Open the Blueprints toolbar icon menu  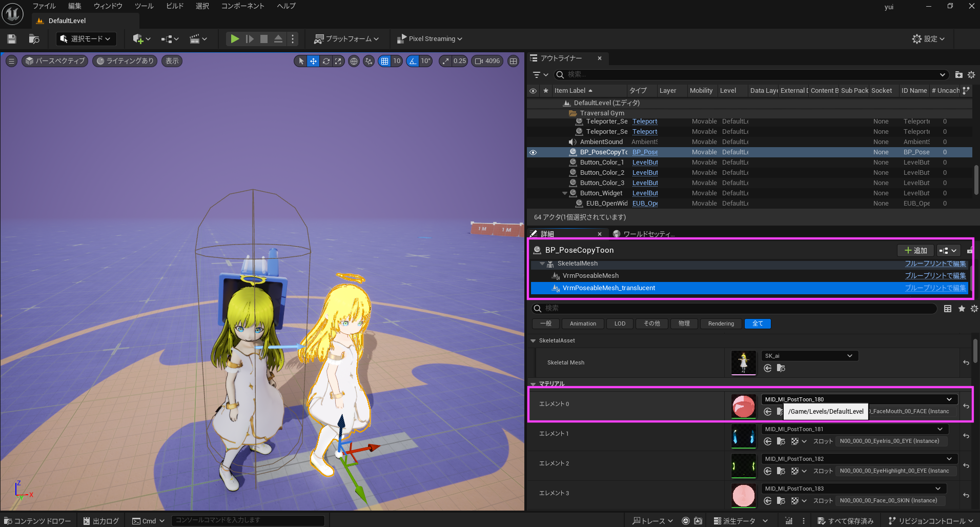pyautogui.click(x=170, y=39)
